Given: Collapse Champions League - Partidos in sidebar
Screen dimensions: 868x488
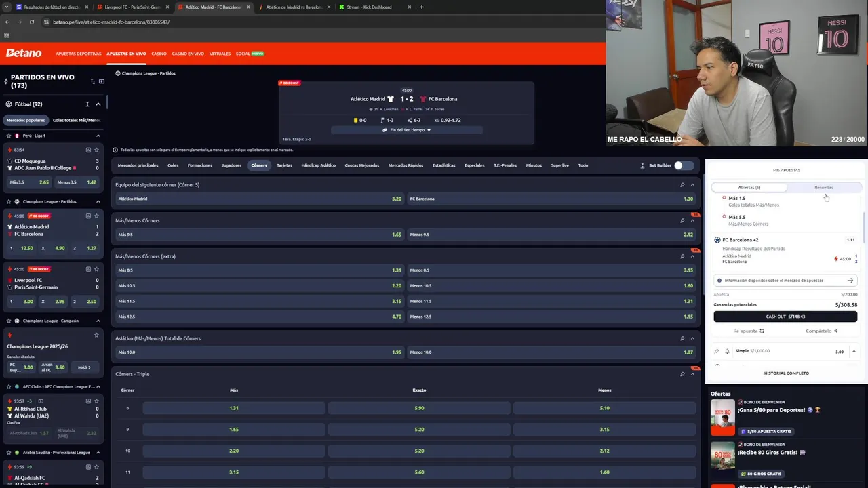Looking at the screenshot, I should pyautogui.click(x=98, y=201).
